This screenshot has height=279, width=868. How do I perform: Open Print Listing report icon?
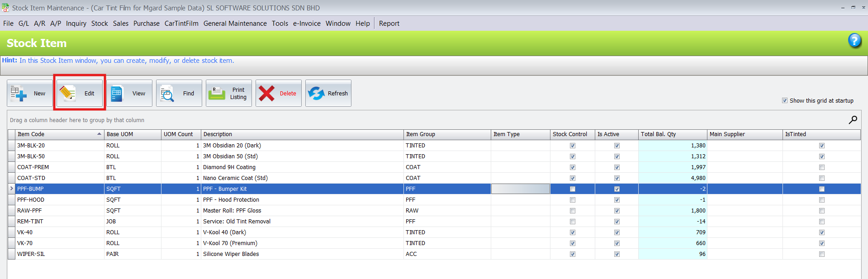click(217, 94)
